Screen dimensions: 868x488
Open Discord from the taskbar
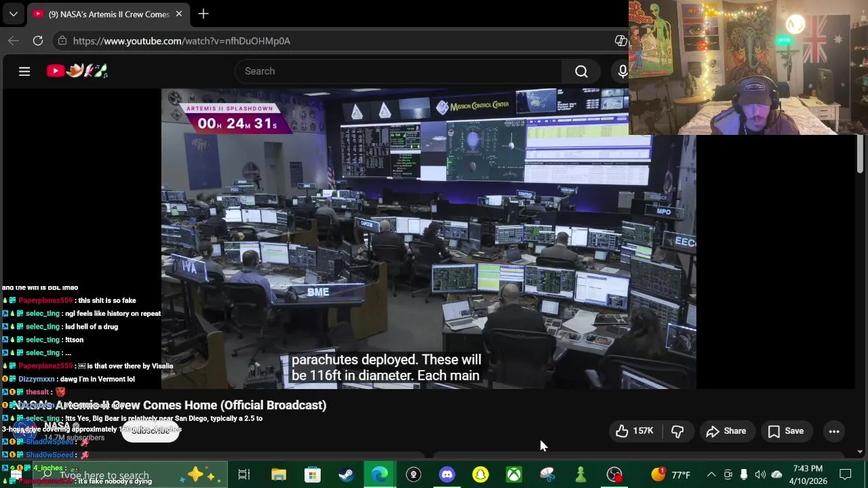coord(447,474)
